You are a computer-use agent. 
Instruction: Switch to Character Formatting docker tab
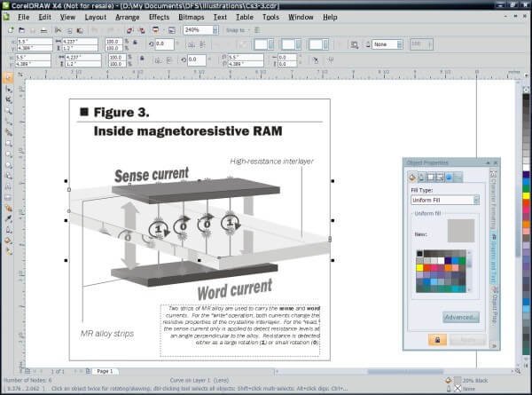coord(494,201)
